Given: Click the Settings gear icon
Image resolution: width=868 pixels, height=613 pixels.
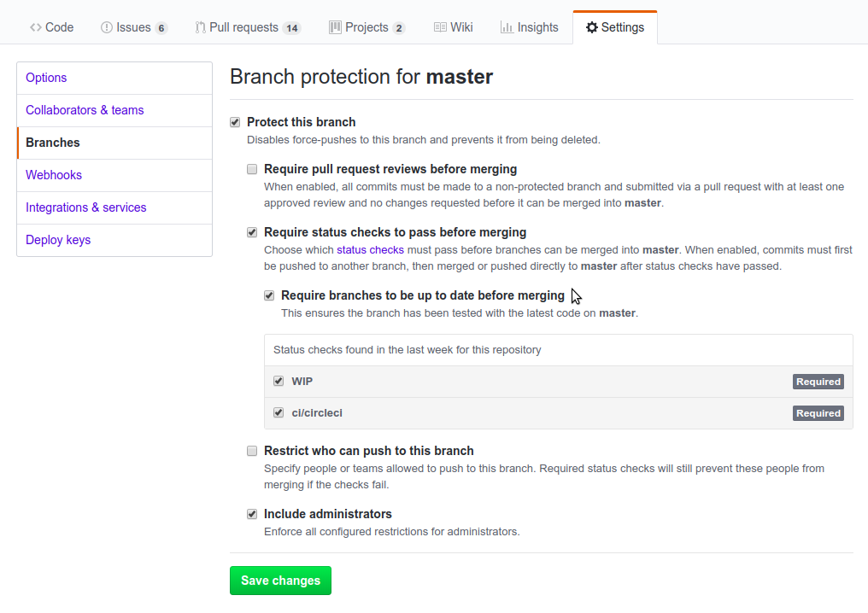Looking at the screenshot, I should 590,26.
